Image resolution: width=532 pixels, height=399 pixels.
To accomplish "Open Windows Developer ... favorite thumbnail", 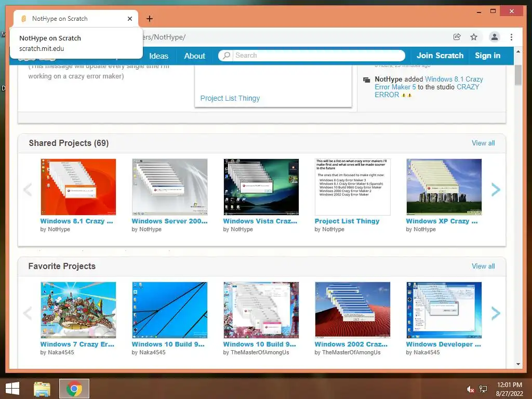I will (x=444, y=310).
